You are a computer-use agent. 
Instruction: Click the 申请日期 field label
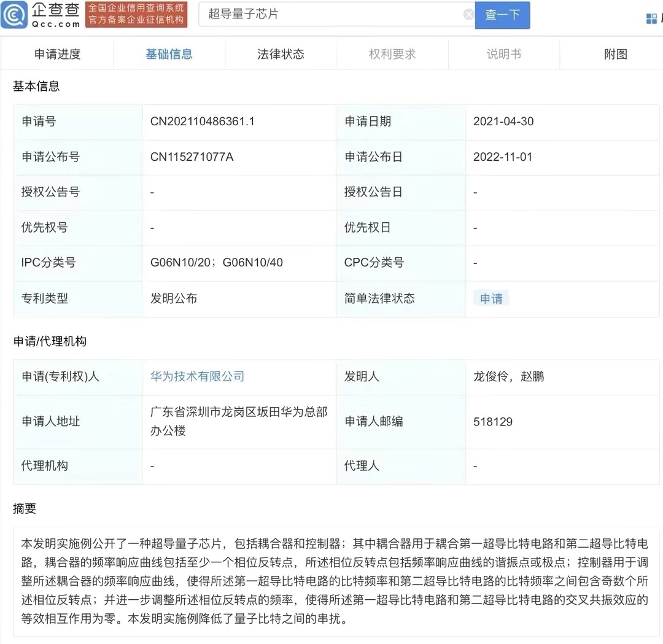(368, 122)
